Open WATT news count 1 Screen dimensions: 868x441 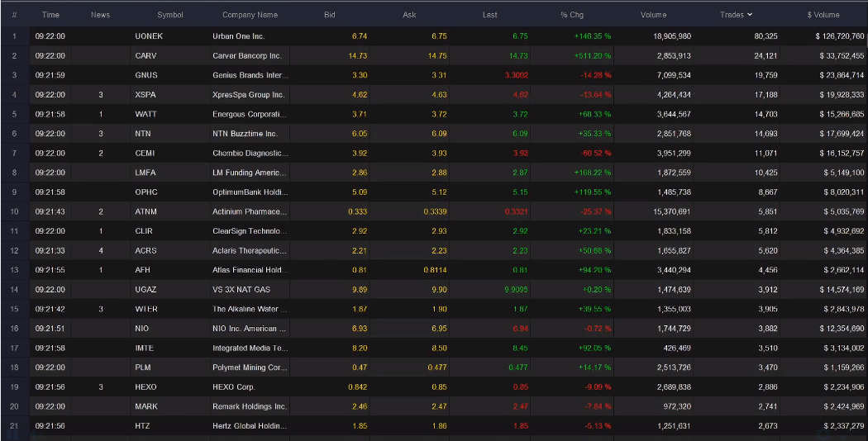(x=101, y=114)
